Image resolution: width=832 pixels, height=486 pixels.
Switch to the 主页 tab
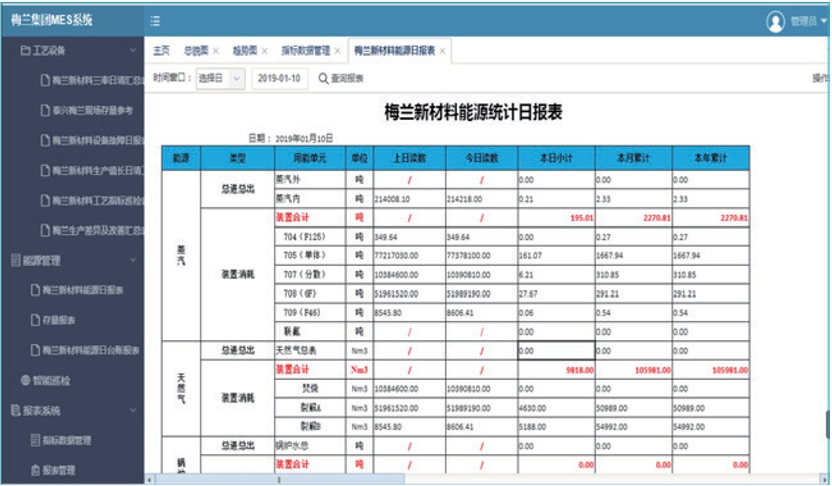[x=161, y=50]
